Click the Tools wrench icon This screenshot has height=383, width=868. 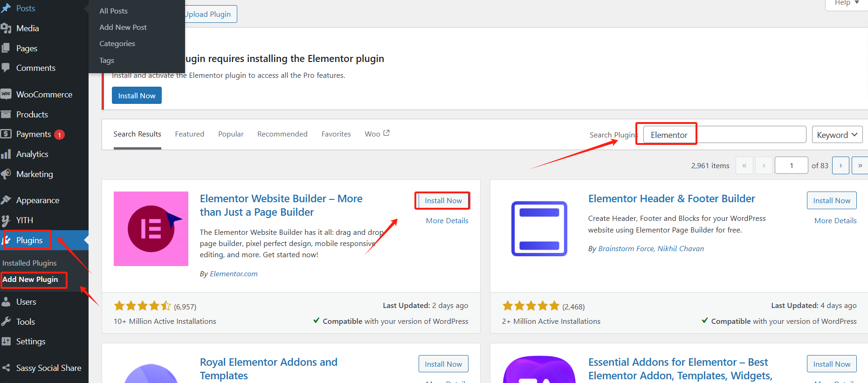tap(6, 321)
